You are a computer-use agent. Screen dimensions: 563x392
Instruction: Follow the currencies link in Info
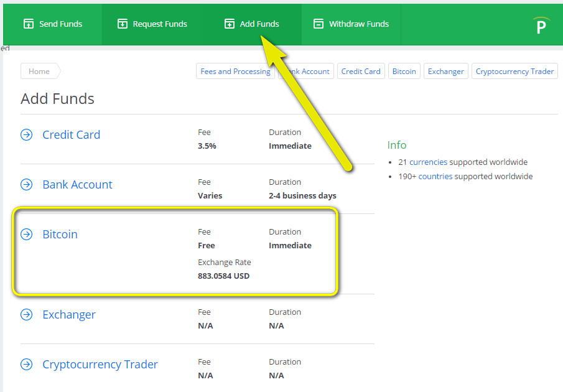(x=428, y=162)
